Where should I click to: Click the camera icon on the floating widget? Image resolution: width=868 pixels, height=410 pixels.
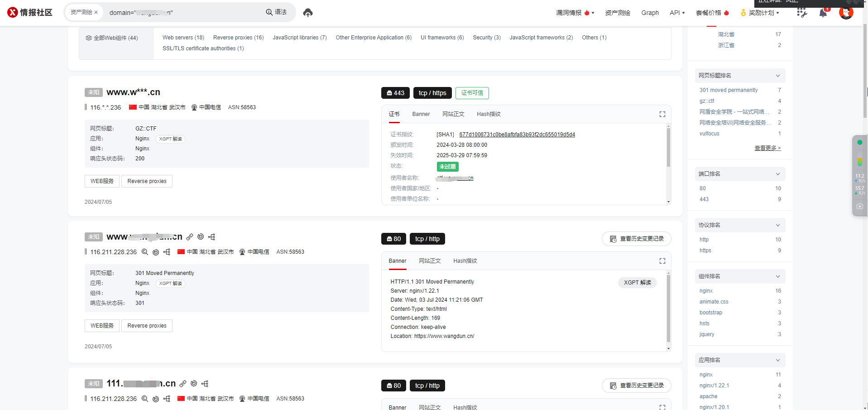[859, 206]
